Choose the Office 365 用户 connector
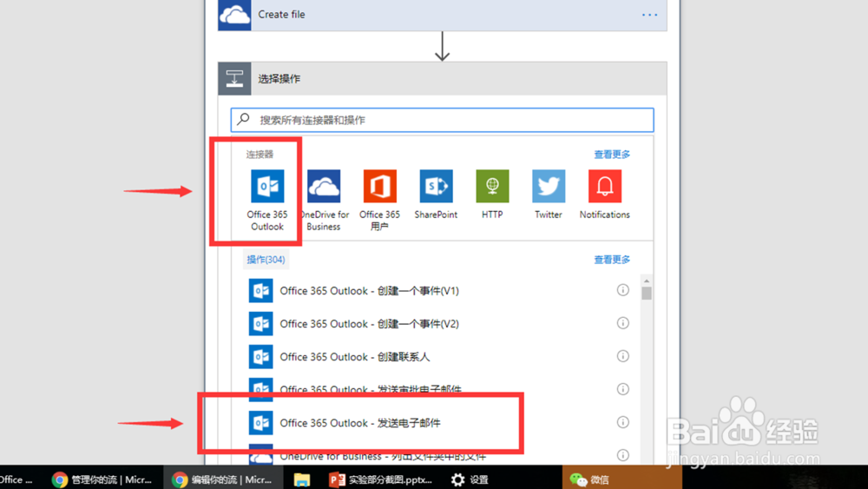Screen dimensions: 868x489 click(x=380, y=200)
